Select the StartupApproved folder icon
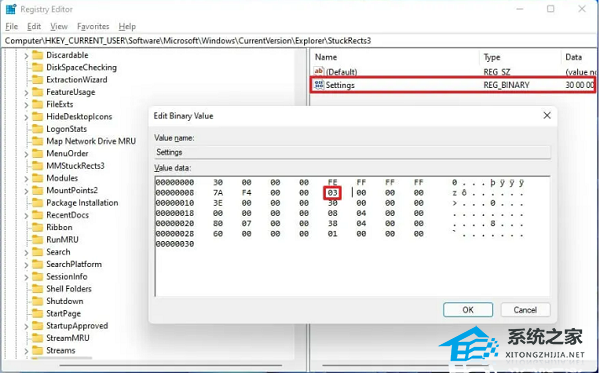This screenshot has width=600, height=373. point(38,326)
